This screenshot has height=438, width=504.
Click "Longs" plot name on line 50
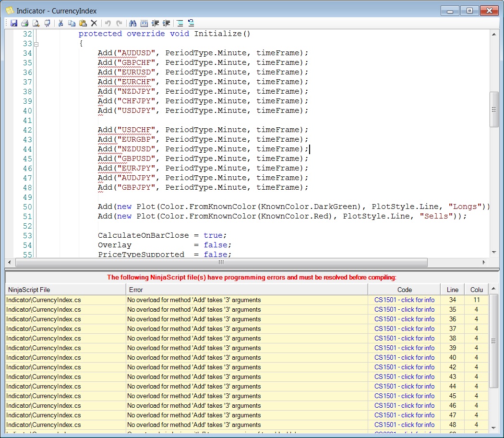pyautogui.click(x=465, y=207)
